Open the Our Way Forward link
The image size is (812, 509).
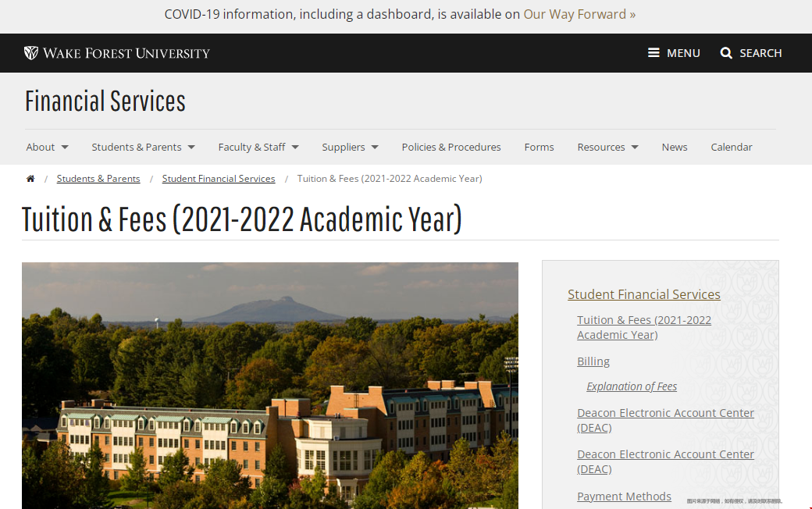[x=579, y=14]
